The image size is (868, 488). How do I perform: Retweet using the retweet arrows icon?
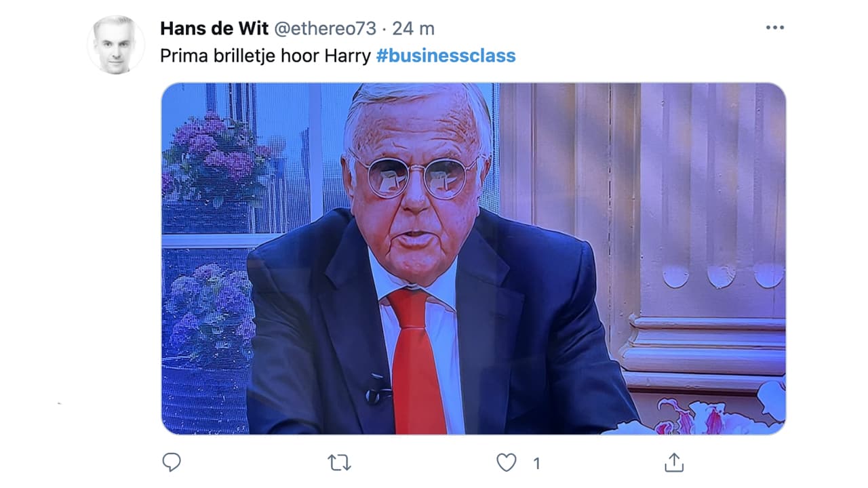(x=339, y=463)
